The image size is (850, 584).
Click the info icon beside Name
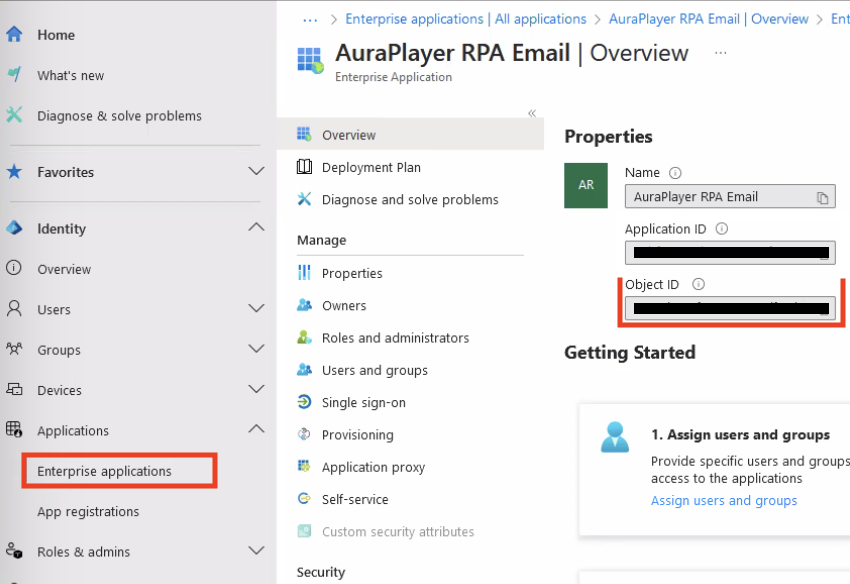click(x=675, y=172)
